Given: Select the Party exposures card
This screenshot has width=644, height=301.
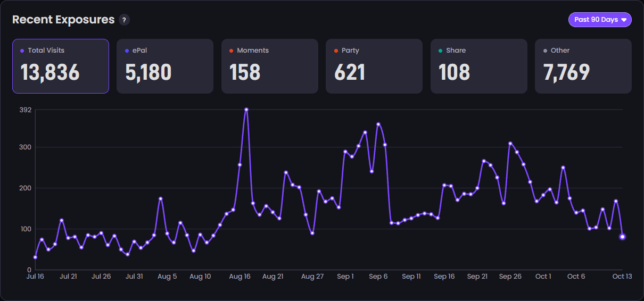Looking at the screenshot, I should click(x=374, y=66).
